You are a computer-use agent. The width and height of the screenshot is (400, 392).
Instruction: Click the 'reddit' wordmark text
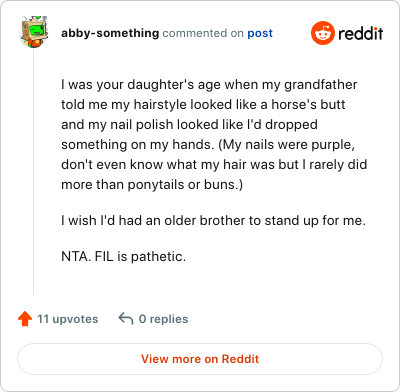[360, 33]
